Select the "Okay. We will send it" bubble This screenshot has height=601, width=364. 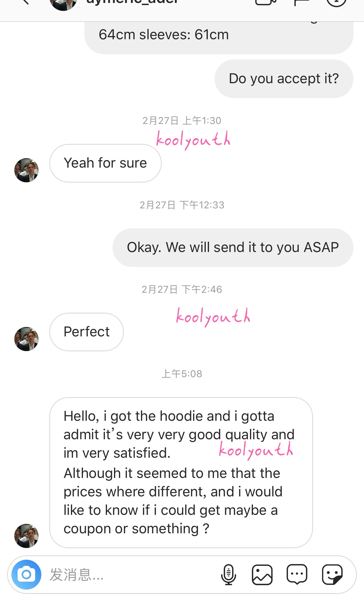coord(233,248)
